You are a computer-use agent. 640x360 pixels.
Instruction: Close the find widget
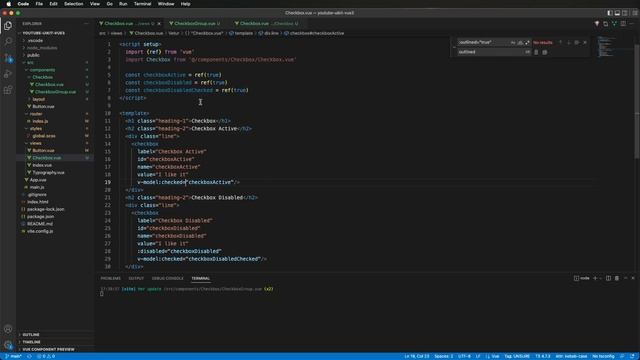click(585, 42)
